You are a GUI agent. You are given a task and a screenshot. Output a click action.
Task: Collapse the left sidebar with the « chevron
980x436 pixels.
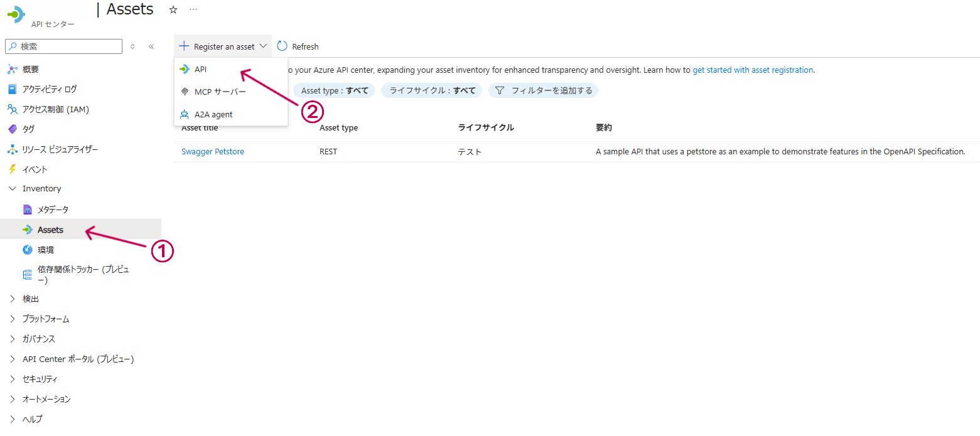pyautogui.click(x=151, y=46)
